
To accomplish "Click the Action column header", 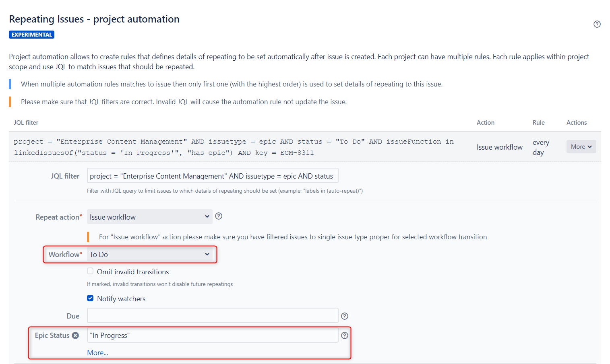I will pos(485,123).
